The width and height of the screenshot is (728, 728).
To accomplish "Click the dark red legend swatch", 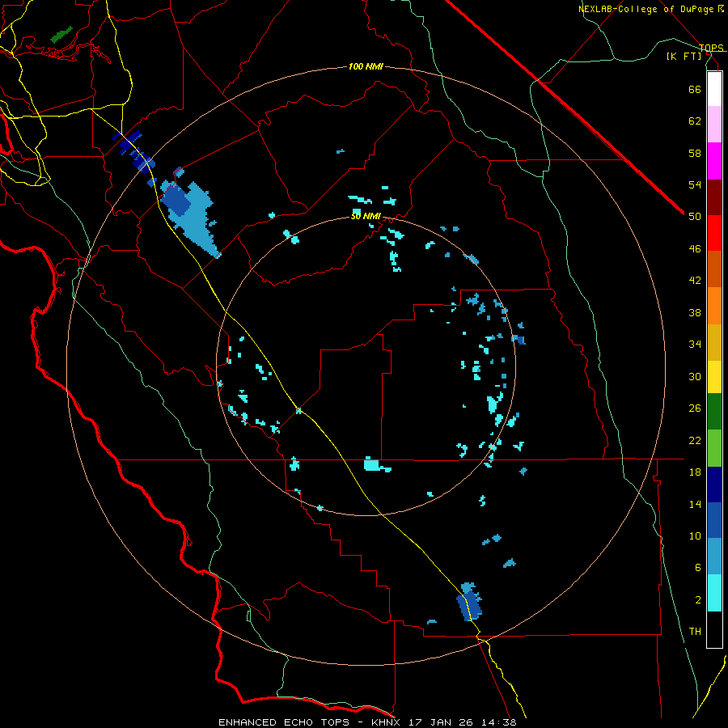I will click(714, 197).
